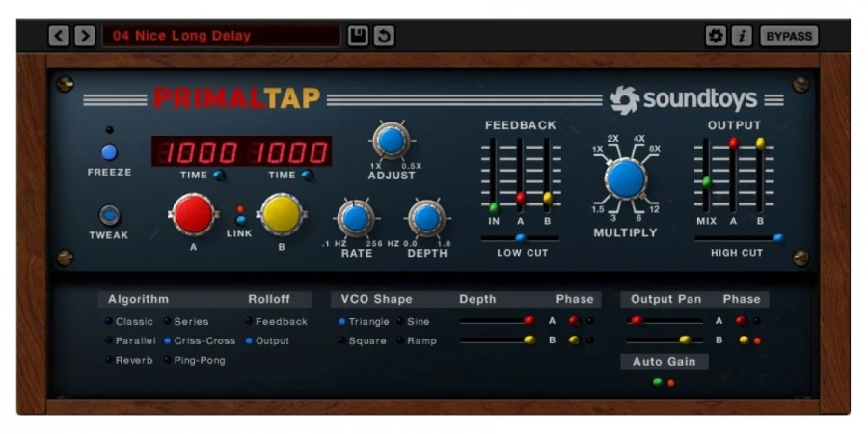868x434 pixels.
Task: Set Rolloff to Feedback
Action: pyautogui.click(x=276, y=321)
